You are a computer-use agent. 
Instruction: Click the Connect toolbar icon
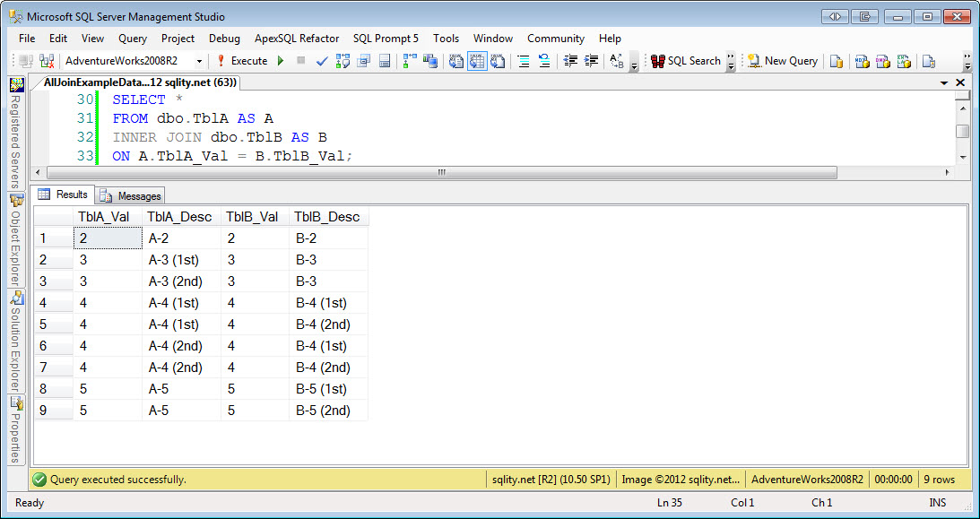click(26, 61)
